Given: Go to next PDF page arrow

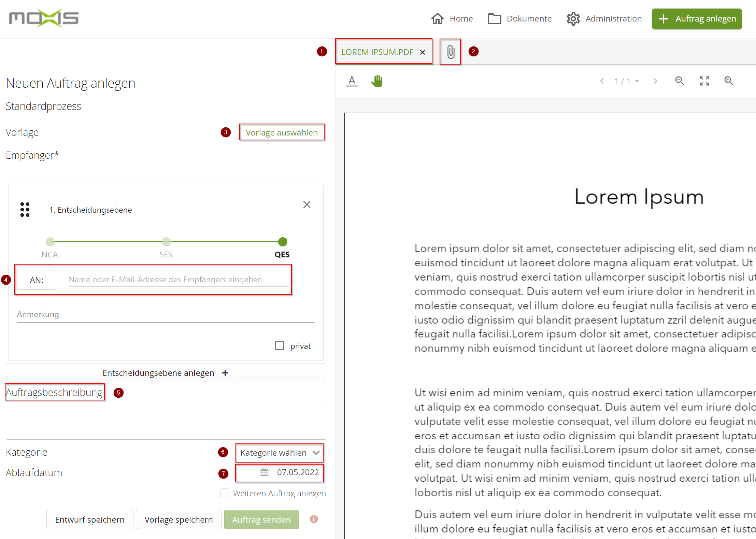Looking at the screenshot, I should (x=655, y=81).
